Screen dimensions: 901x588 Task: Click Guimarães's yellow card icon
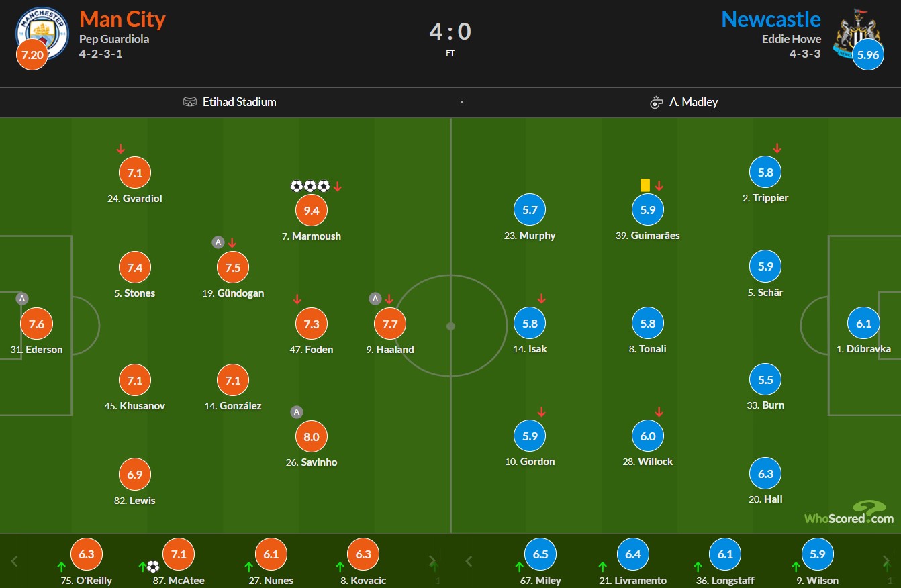pyautogui.click(x=645, y=185)
